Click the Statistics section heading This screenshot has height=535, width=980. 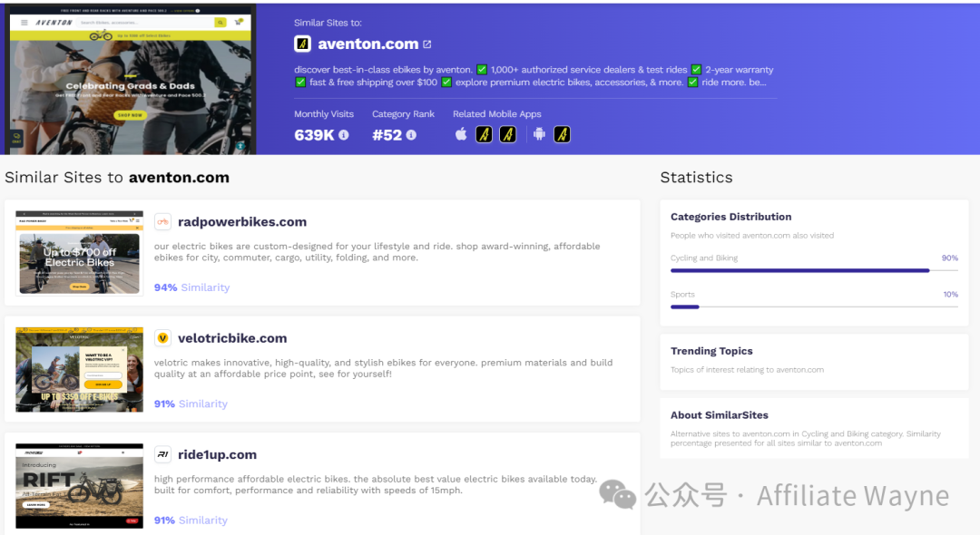pyautogui.click(x=696, y=178)
